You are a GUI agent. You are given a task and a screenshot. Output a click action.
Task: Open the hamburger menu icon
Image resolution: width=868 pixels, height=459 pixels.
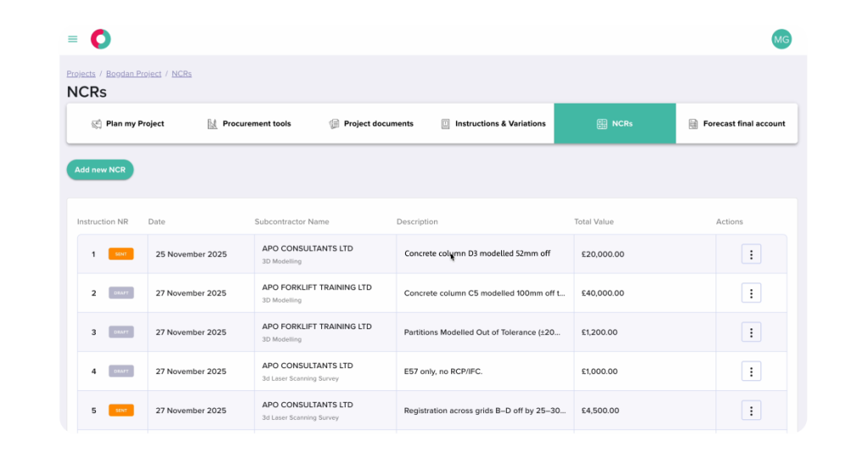pos(73,39)
